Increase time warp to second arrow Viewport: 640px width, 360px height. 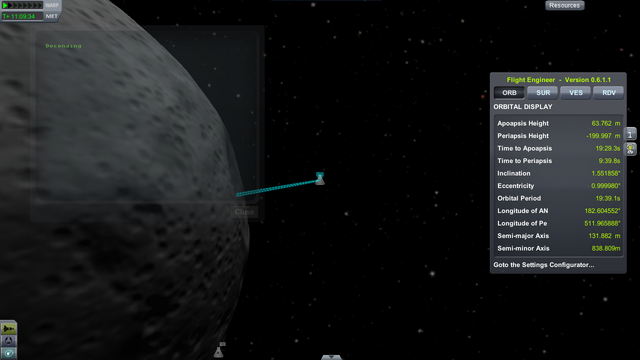(11, 5)
